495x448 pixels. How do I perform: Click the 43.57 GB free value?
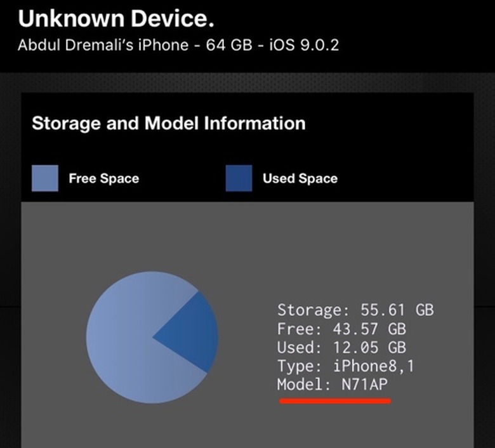369,329
